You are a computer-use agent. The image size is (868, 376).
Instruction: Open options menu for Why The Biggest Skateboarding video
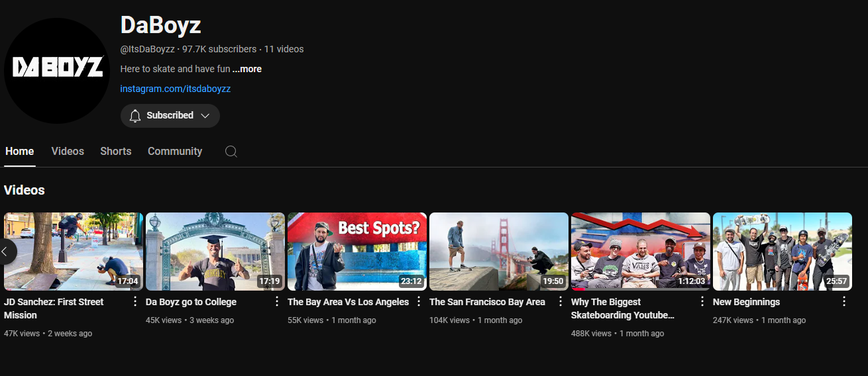point(702,302)
